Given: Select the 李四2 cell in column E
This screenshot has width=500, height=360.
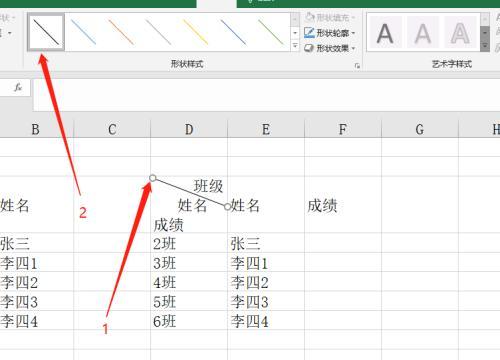Looking at the screenshot, I should point(266,282).
